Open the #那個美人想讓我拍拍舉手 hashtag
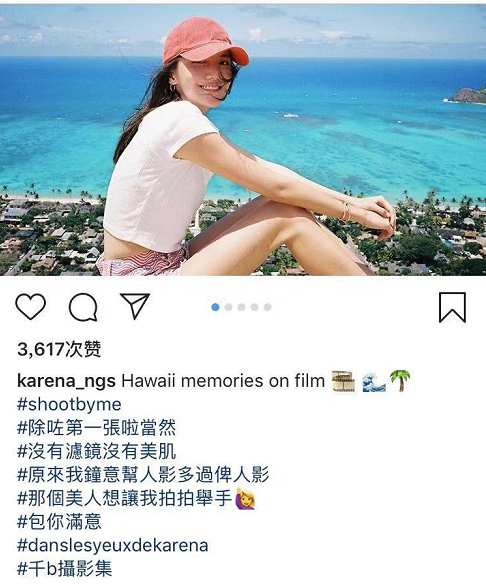 [x=125, y=498]
